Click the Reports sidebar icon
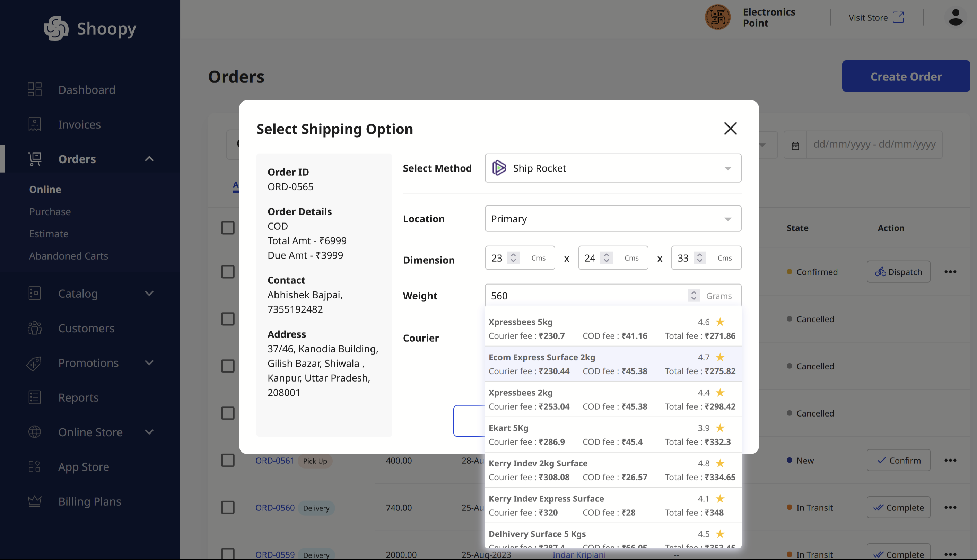 pos(34,397)
